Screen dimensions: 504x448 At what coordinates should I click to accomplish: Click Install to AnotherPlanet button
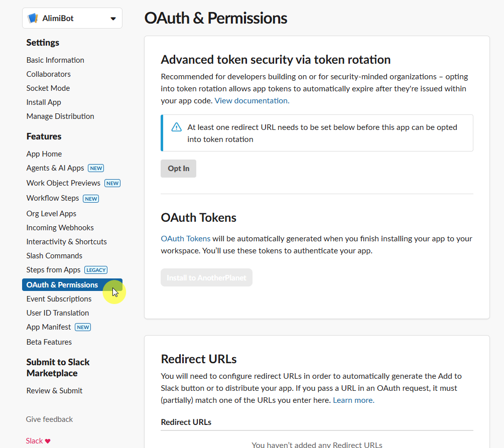coord(206,278)
